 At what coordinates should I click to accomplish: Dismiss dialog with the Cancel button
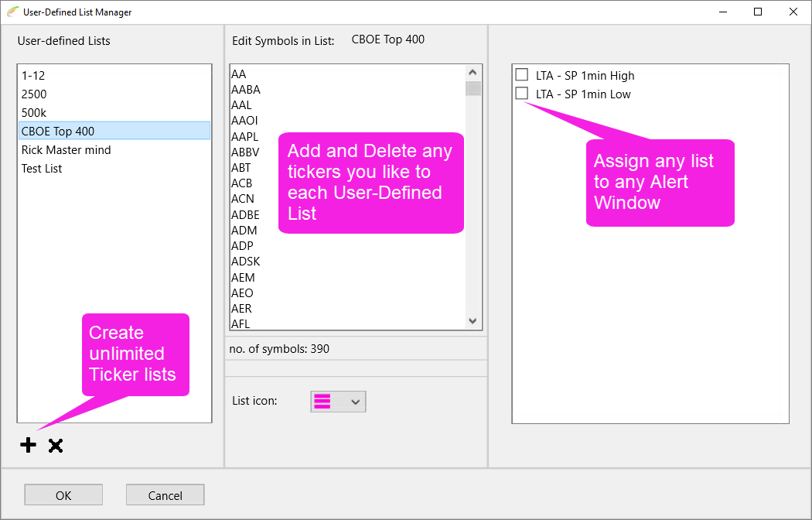[165, 495]
